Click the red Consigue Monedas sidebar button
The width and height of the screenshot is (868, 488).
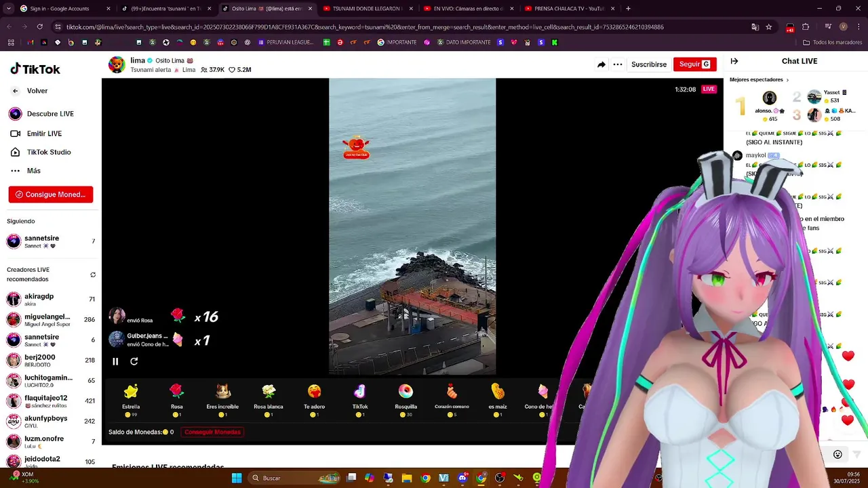[51, 195]
